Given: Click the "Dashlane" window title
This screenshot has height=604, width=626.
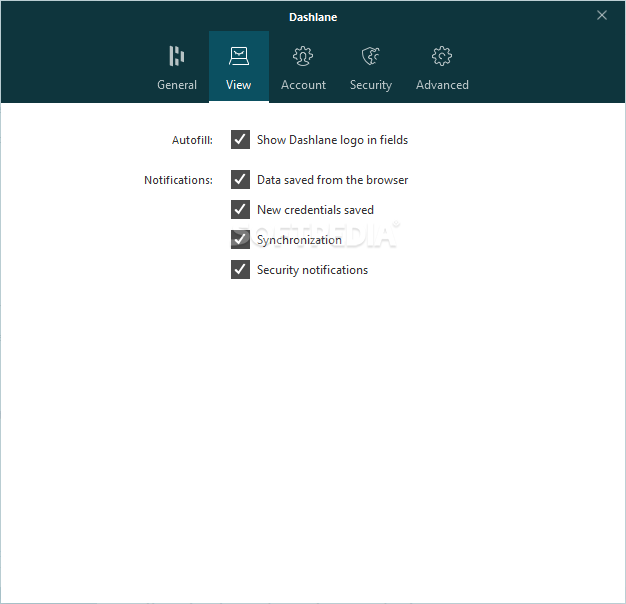Looking at the screenshot, I should pos(313,17).
